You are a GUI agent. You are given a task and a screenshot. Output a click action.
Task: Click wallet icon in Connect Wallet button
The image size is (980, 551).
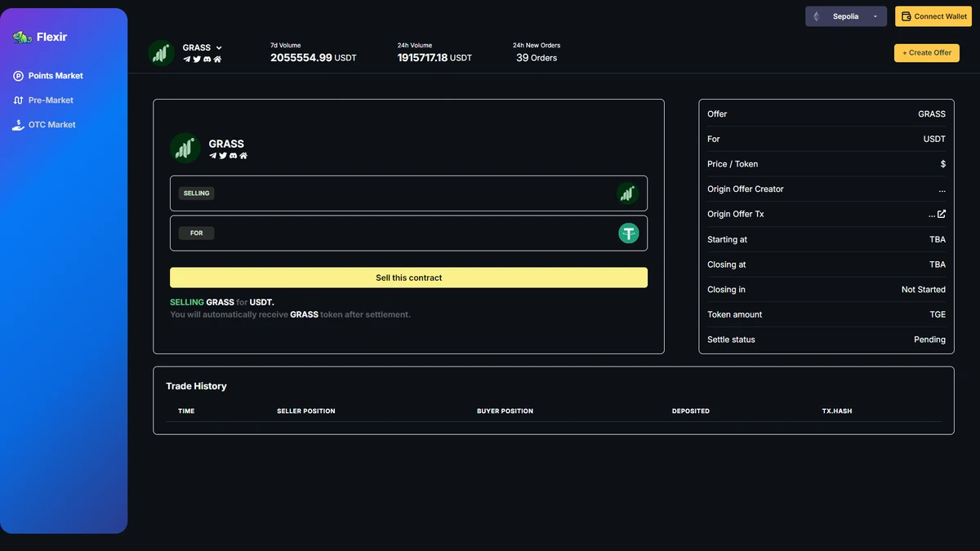point(906,16)
